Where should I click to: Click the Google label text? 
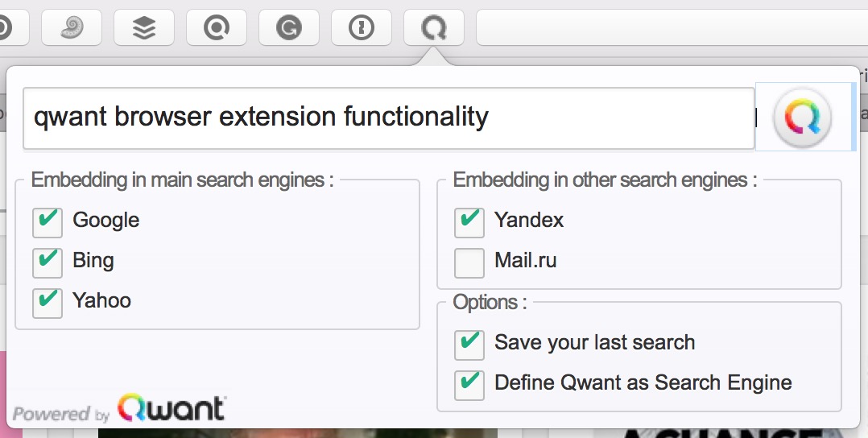click(105, 221)
